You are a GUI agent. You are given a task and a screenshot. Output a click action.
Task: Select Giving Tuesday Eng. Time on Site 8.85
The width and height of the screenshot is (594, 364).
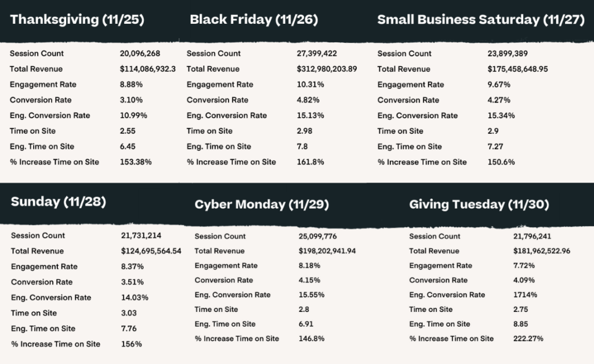[520, 324]
